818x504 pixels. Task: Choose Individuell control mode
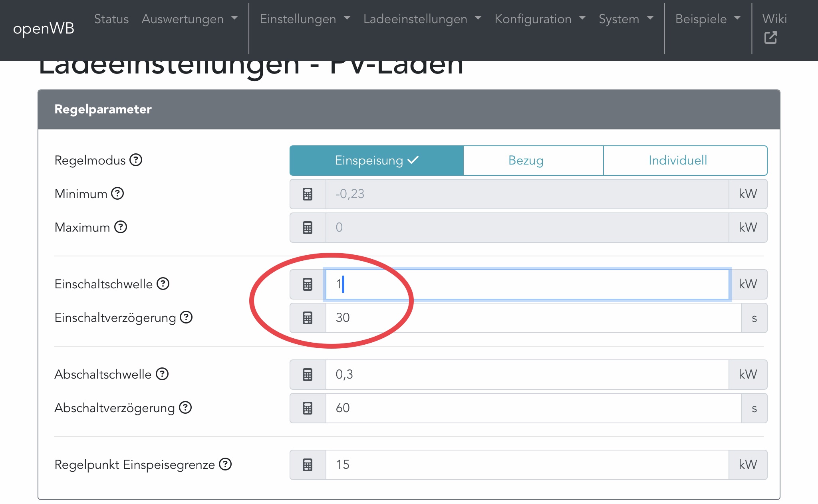tap(677, 161)
